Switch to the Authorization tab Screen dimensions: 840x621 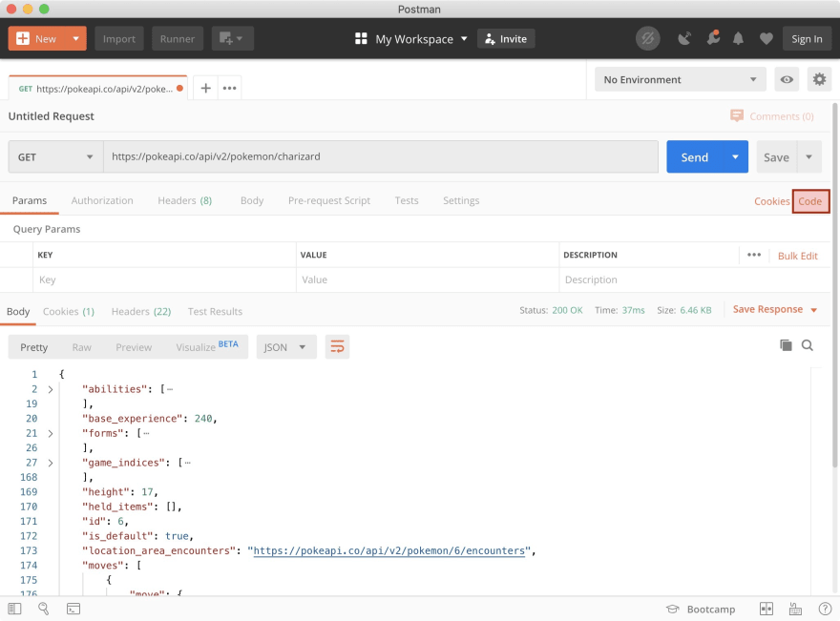[x=102, y=200]
